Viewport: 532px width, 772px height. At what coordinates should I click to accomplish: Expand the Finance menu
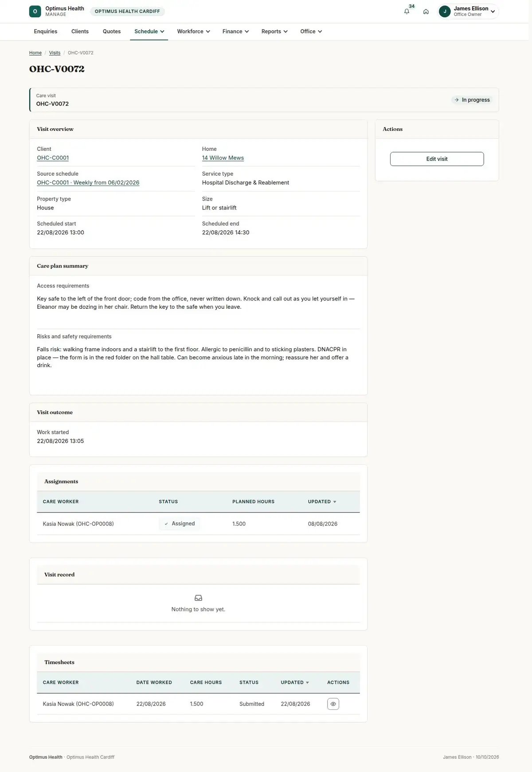(235, 32)
